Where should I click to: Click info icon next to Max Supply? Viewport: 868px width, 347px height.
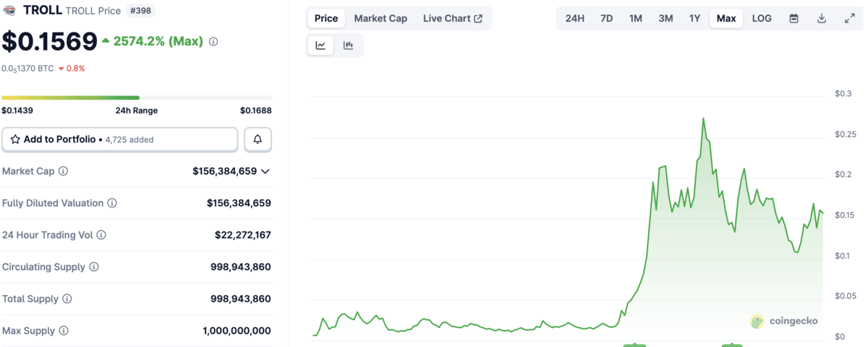(64, 330)
